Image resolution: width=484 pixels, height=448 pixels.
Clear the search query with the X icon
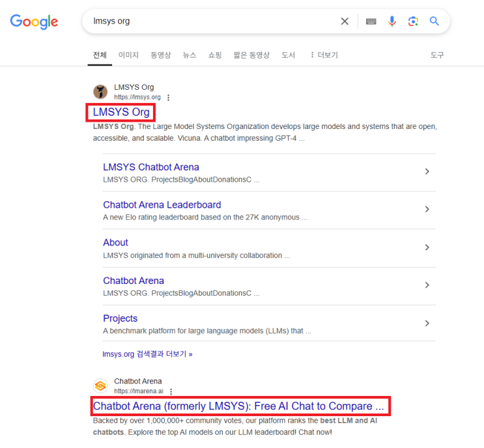point(345,21)
